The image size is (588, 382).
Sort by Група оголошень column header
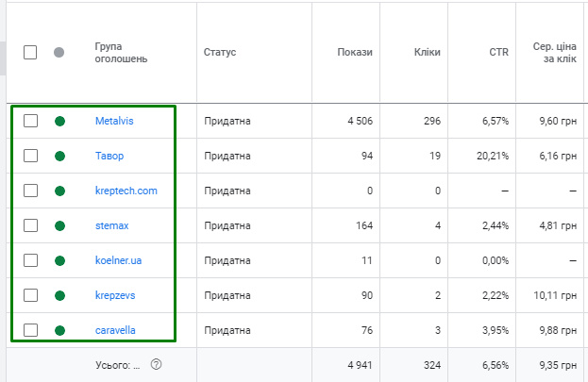pos(121,53)
